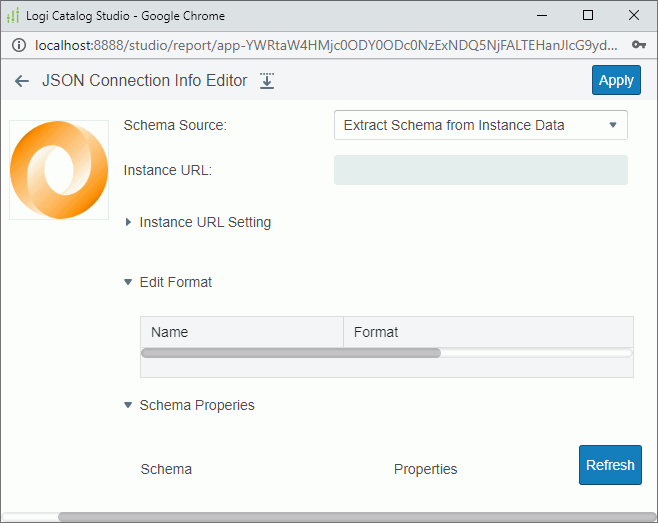Click the Edit Format table horizontal scrollbar
The image size is (658, 523).
(x=291, y=353)
